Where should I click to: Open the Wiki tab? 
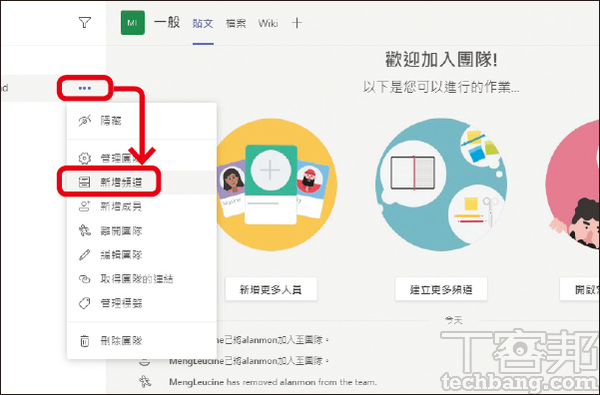coord(268,23)
